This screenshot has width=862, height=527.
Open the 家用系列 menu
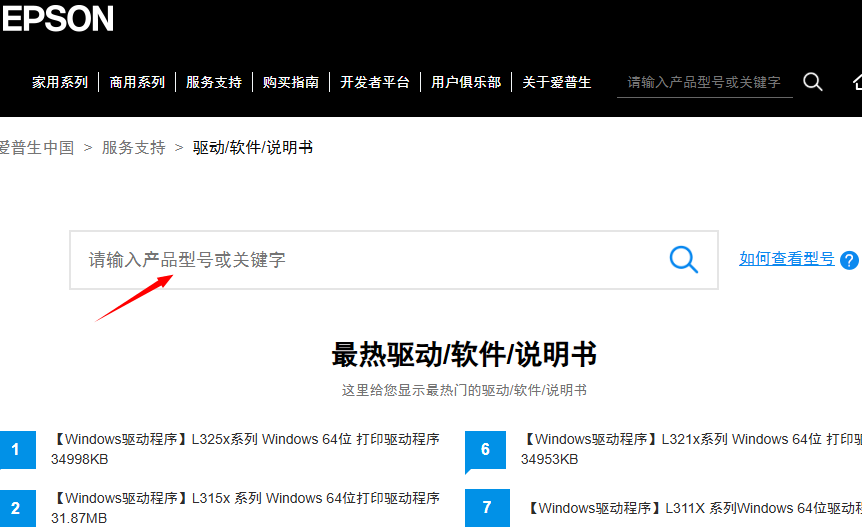60,82
